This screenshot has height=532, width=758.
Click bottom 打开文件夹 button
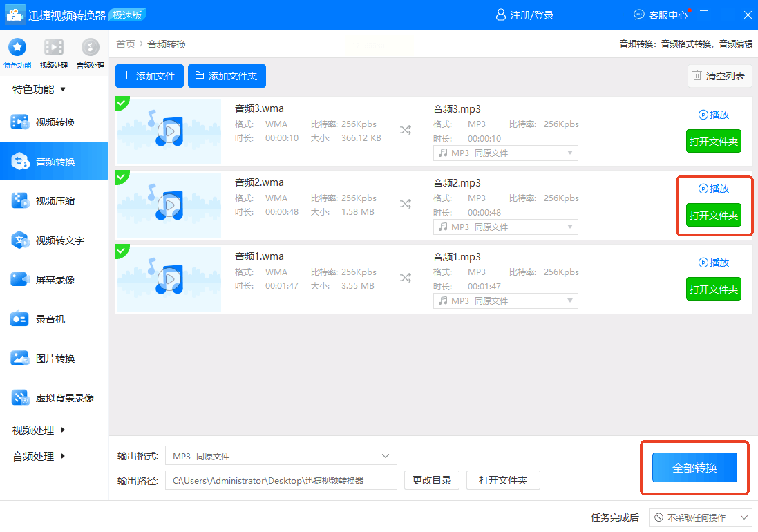click(503, 480)
